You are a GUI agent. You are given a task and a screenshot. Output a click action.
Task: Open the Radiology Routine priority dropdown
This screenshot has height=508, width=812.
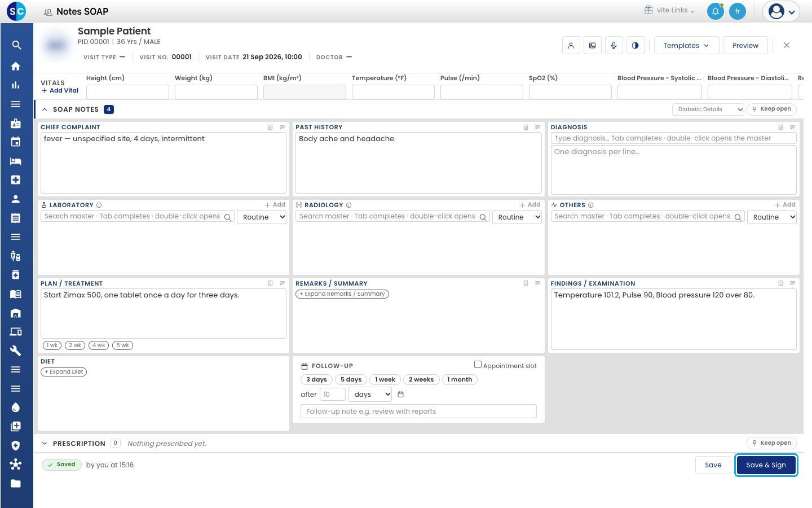pos(517,217)
